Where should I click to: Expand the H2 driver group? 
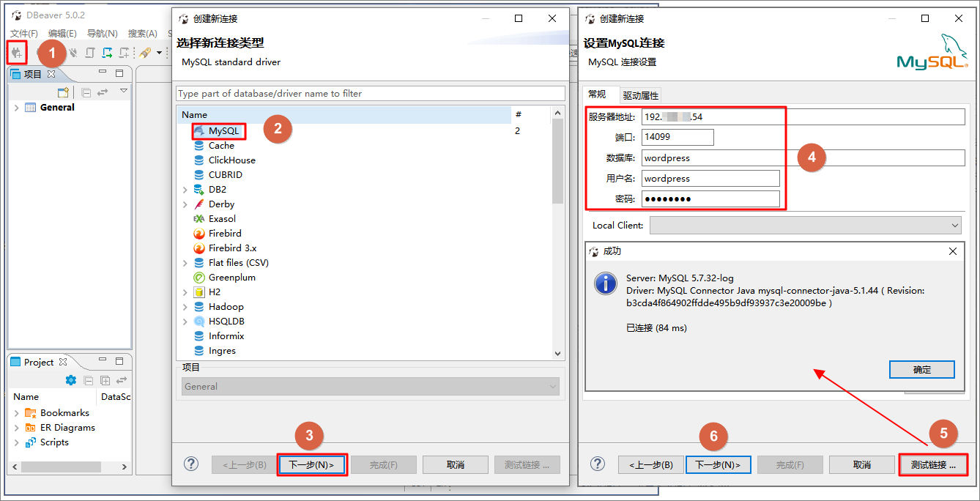185,292
